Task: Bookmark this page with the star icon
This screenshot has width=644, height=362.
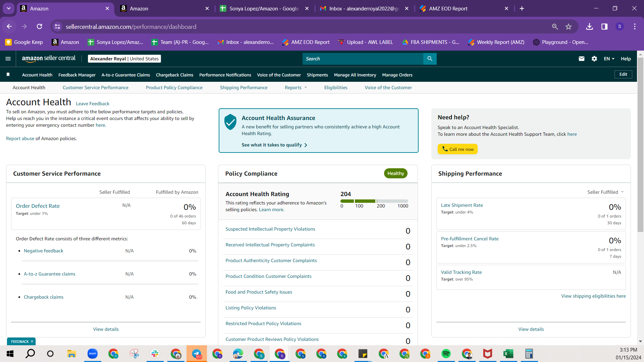Action: tap(569, 26)
